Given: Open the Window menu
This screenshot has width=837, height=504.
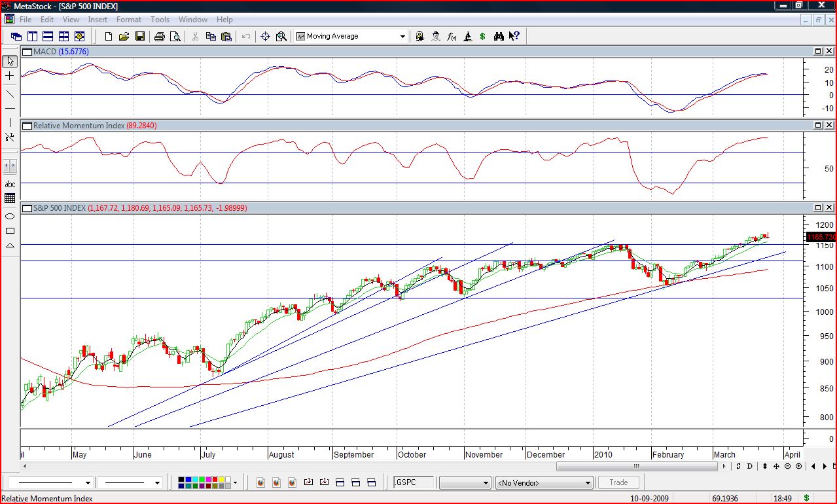Looking at the screenshot, I should tap(193, 20).
